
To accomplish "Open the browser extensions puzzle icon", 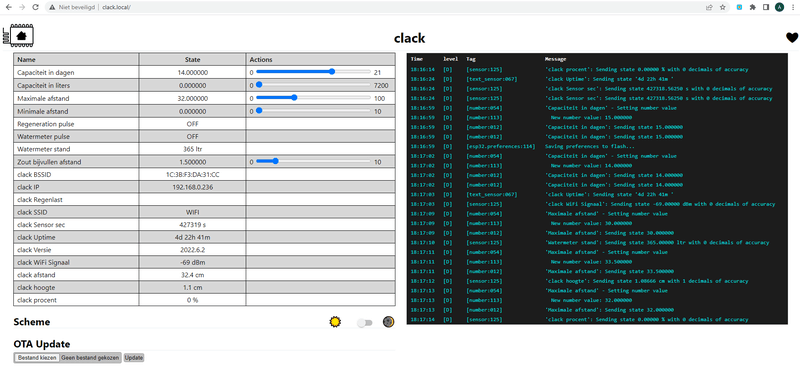I will (752, 7).
